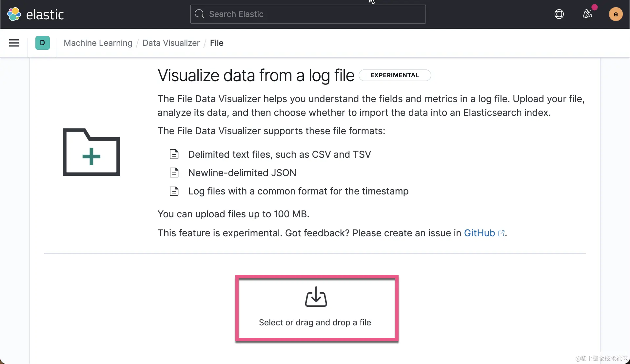Click Select or drag and drop a file

click(x=315, y=322)
